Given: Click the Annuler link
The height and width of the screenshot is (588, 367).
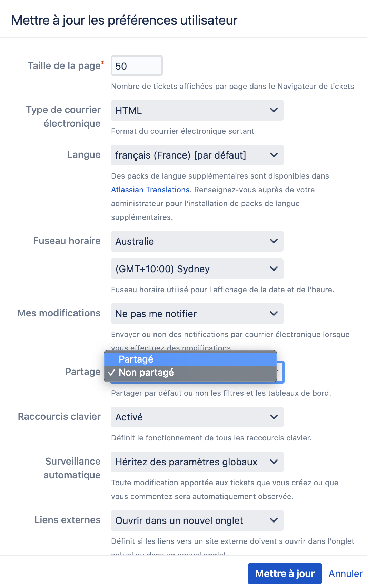Looking at the screenshot, I should (345, 574).
